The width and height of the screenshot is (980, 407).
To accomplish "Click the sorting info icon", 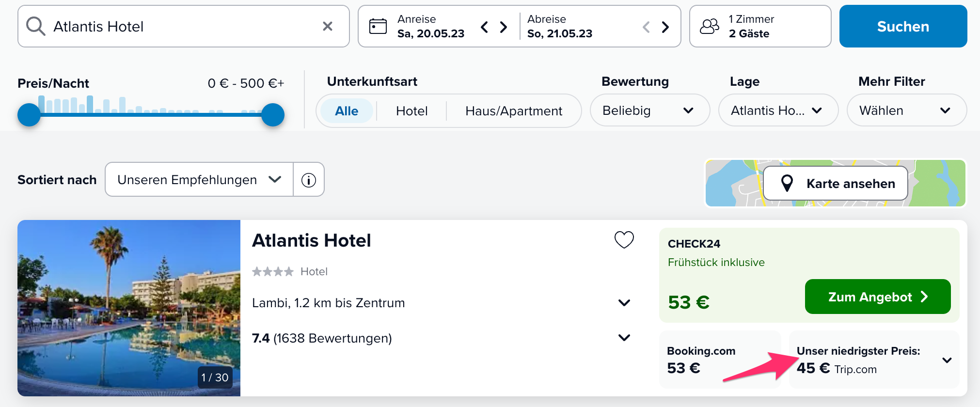I will pyautogui.click(x=309, y=180).
